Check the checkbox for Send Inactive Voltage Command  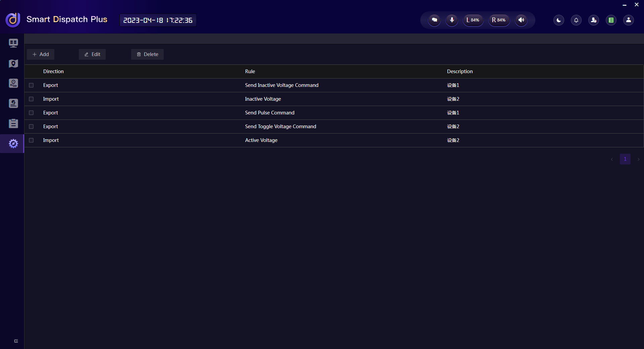tap(31, 85)
